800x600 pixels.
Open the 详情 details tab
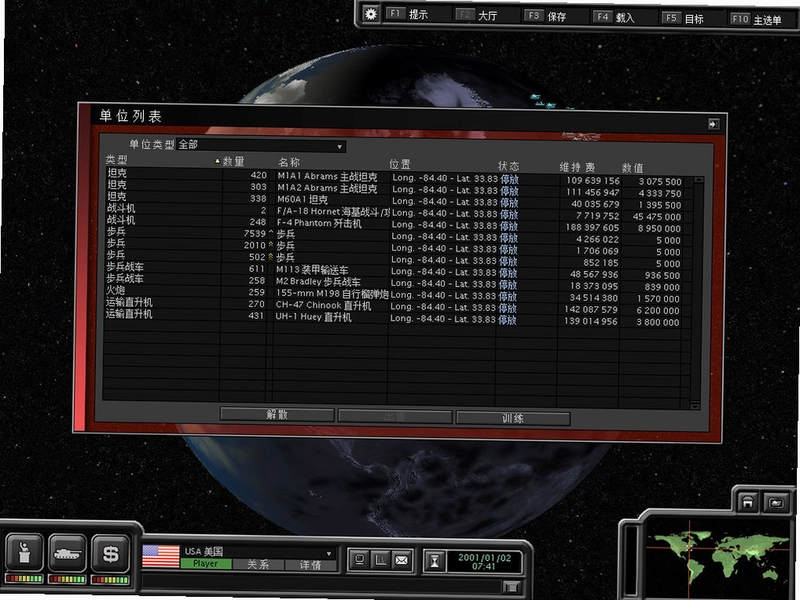click(310, 565)
